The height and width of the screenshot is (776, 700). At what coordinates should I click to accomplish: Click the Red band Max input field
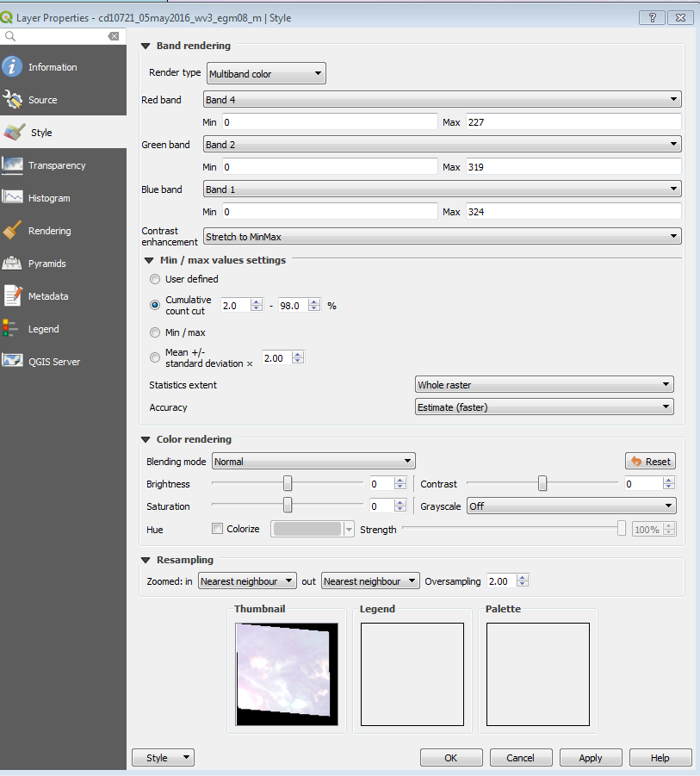click(573, 122)
